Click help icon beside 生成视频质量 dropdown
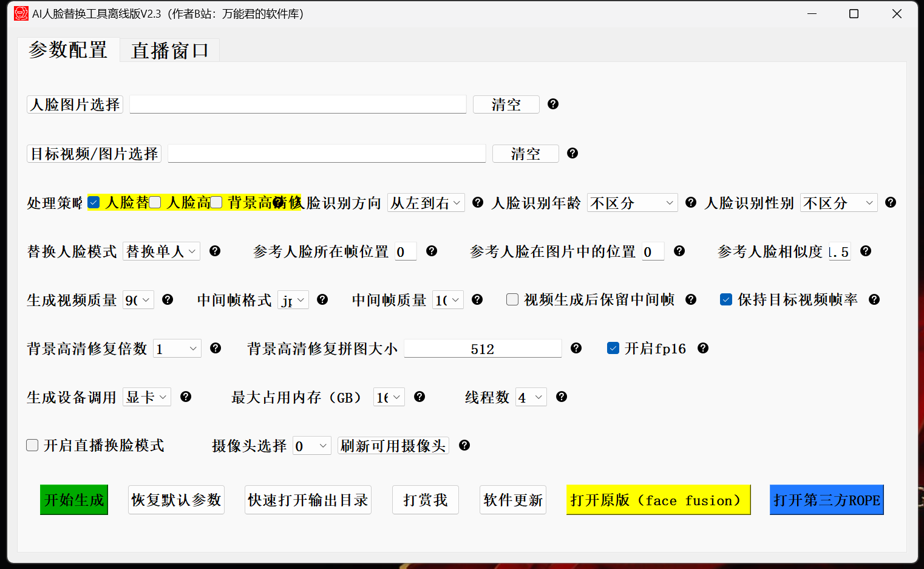 (168, 299)
